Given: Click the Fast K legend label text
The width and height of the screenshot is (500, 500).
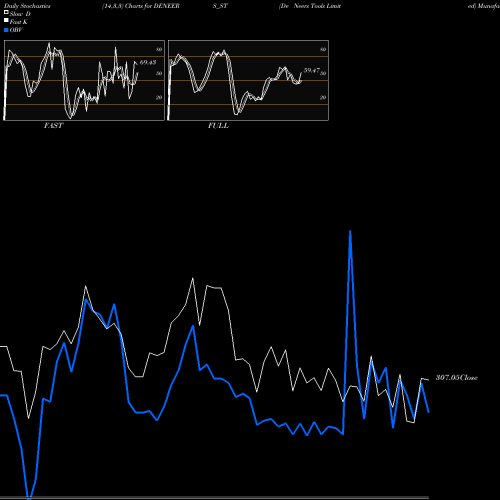Looking at the screenshot, I should click(x=19, y=22).
